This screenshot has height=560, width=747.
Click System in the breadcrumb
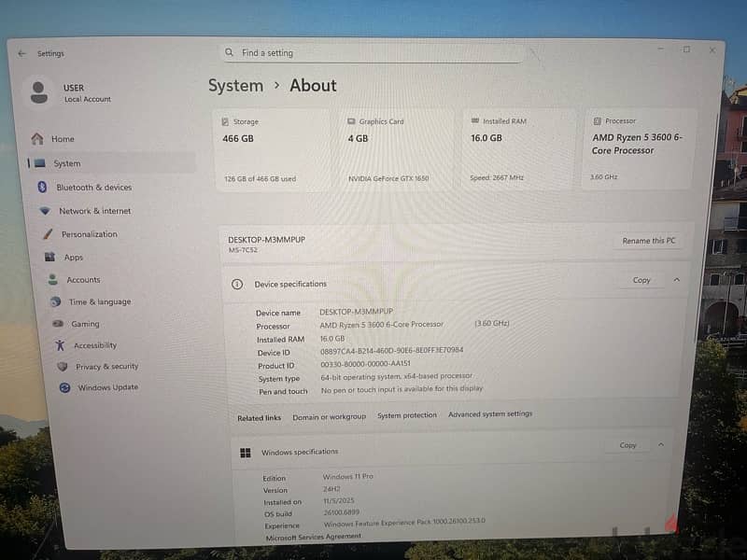tap(236, 86)
